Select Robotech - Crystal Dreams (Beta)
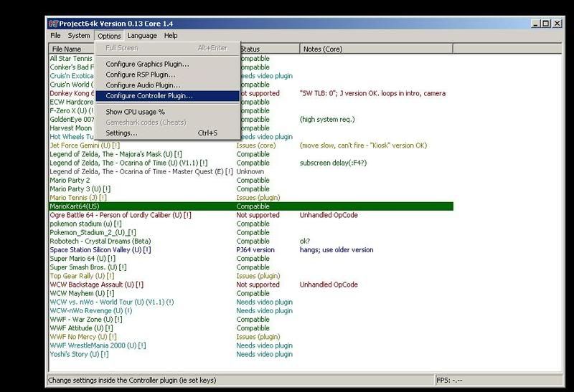This screenshot has width=574, height=392. (x=100, y=242)
